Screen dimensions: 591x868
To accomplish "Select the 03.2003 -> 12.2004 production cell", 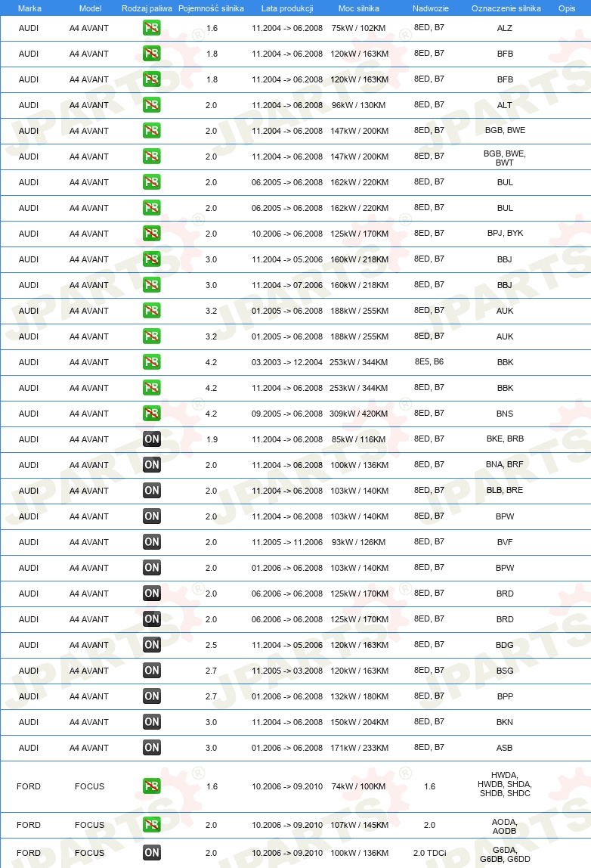I will pyautogui.click(x=287, y=362).
